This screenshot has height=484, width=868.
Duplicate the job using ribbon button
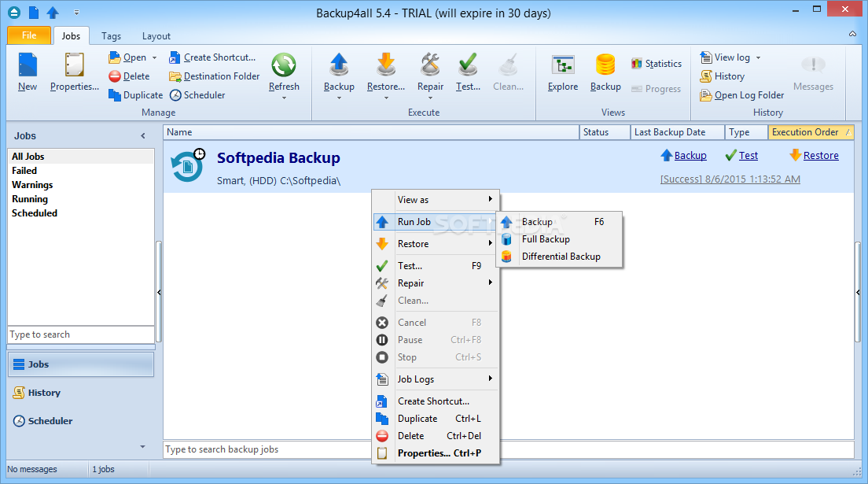pyautogui.click(x=136, y=95)
